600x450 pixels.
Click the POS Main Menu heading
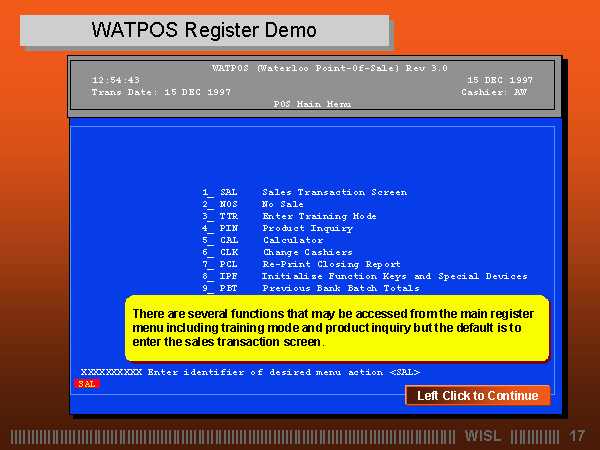tap(312, 103)
